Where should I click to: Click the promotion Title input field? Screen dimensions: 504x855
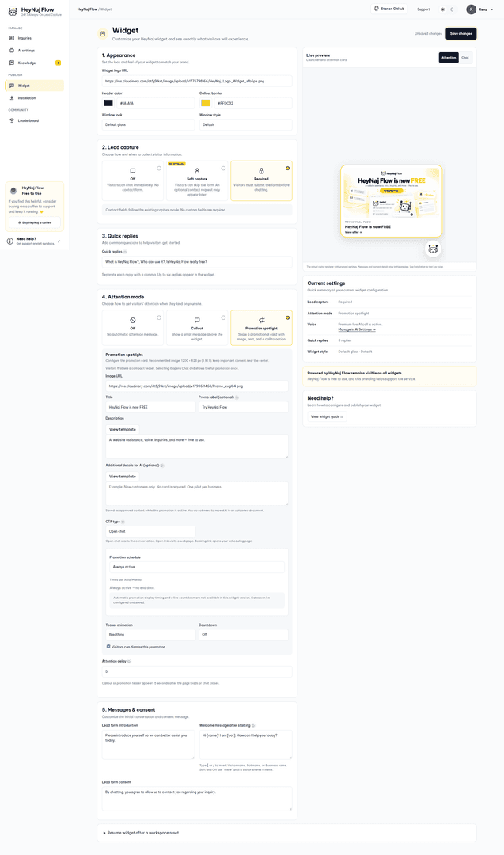point(150,408)
